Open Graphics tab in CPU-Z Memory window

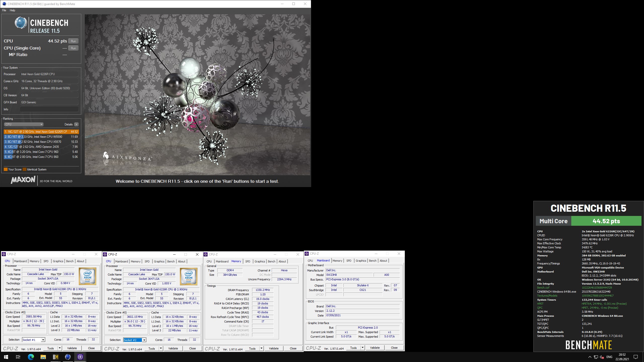click(260, 261)
